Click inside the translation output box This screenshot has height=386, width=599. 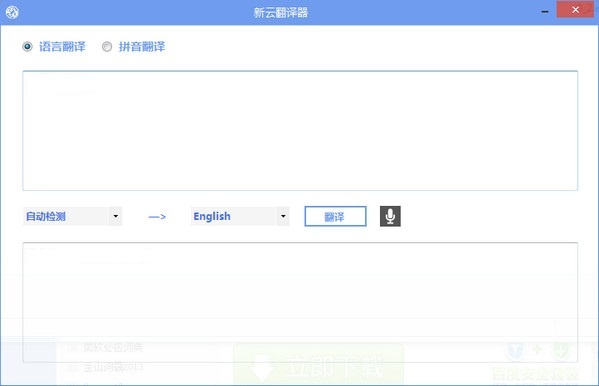300,302
